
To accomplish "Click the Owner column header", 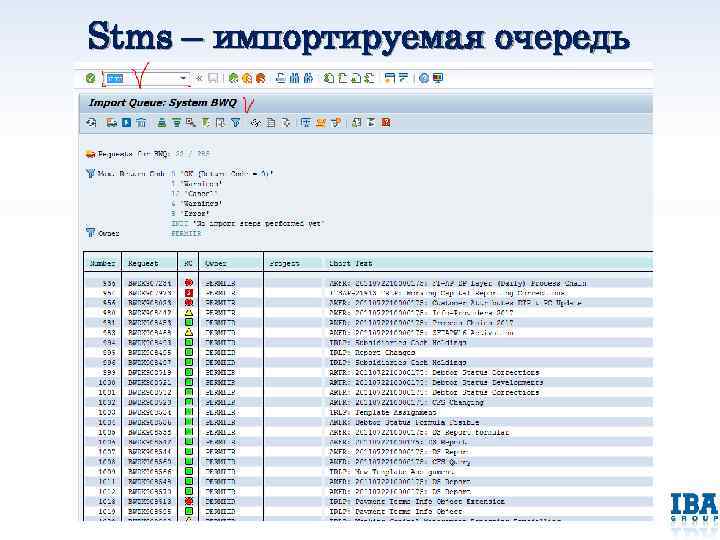I will click(231, 264).
